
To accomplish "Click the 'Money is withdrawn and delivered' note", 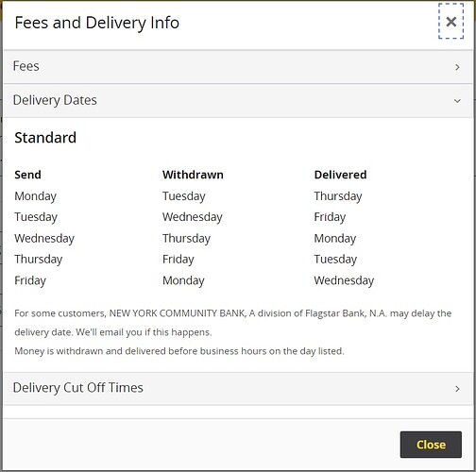I will pos(179,351).
